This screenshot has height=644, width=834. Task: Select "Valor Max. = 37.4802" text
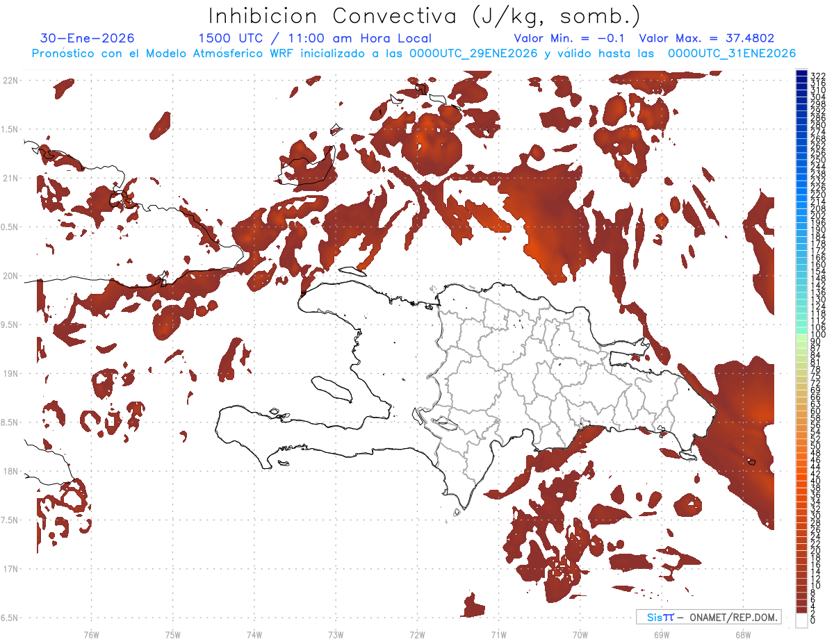tap(707, 38)
